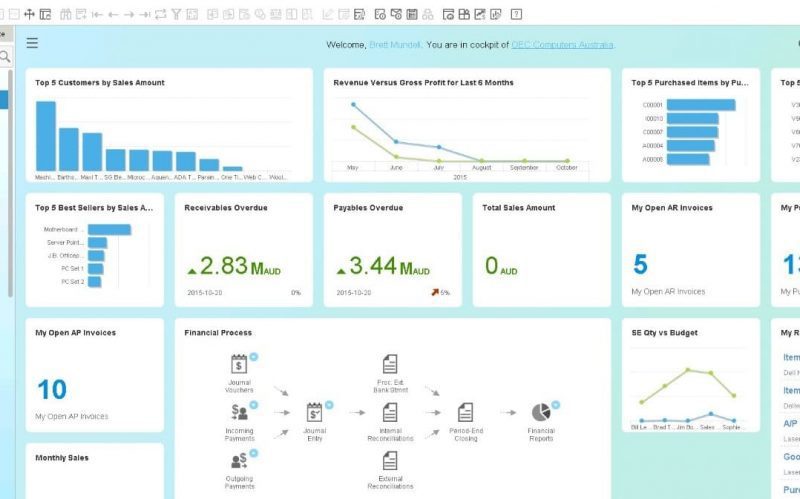Click Financial Process widget title

(218, 333)
